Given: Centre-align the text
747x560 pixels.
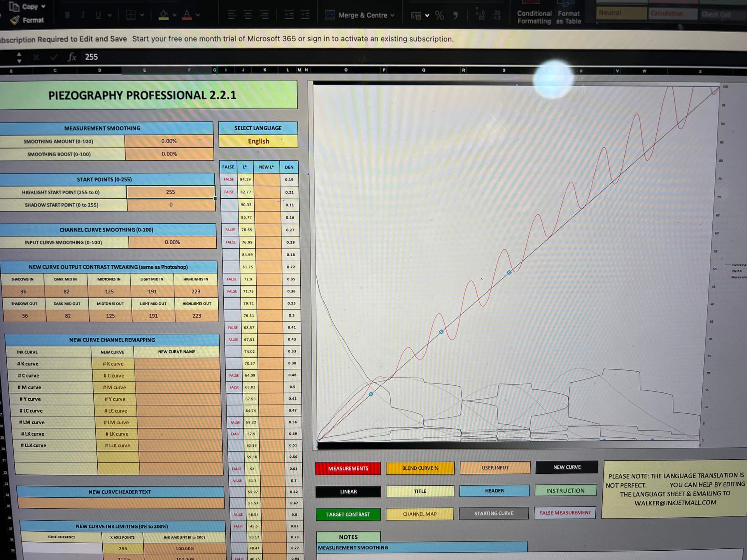Looking at the screenshot, I should (248, 15).
